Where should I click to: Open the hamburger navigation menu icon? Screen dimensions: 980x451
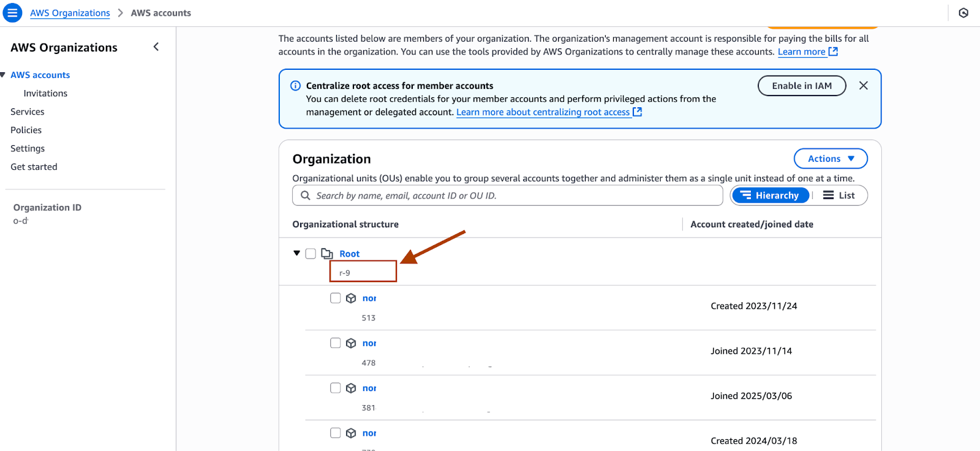tap(12, 13)
